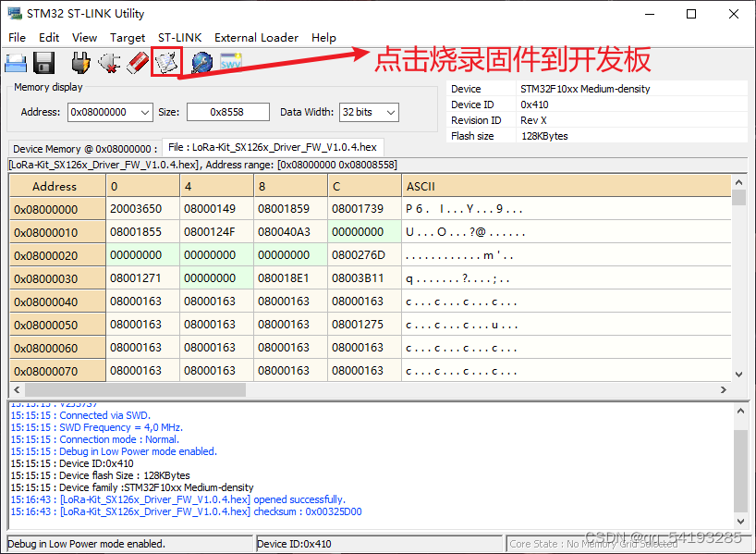The height and width of the screenshot is (554, 756).
Task: Click the memory cell containing 08001739
Action: pos(364,209)
